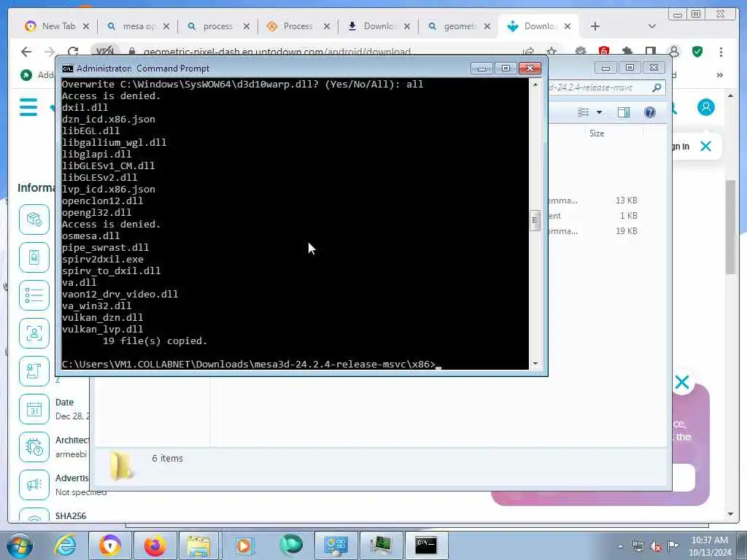
Task: Show more bookmarks chevron
Action: tap(720, 75)
